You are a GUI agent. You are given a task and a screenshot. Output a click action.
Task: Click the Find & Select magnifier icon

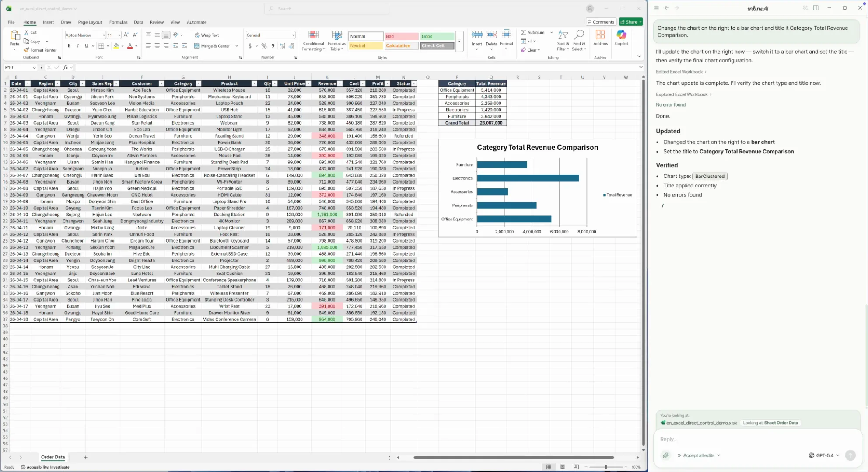pyautogui.click(x=579, y=35)
